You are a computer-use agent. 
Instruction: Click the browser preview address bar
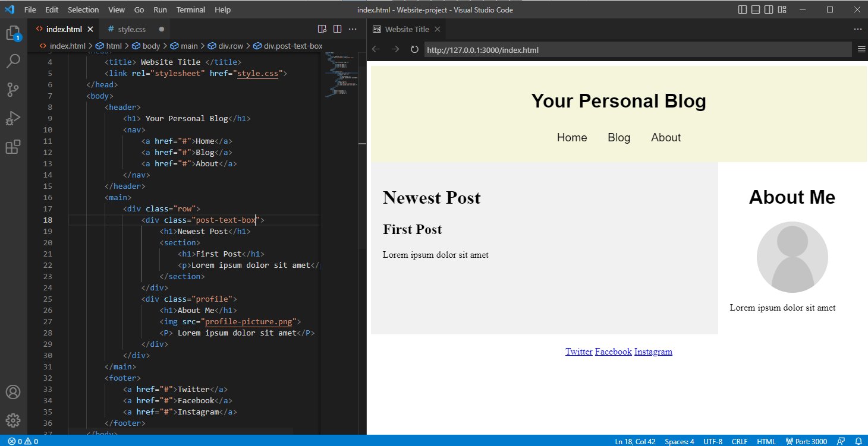coord(535,49)
